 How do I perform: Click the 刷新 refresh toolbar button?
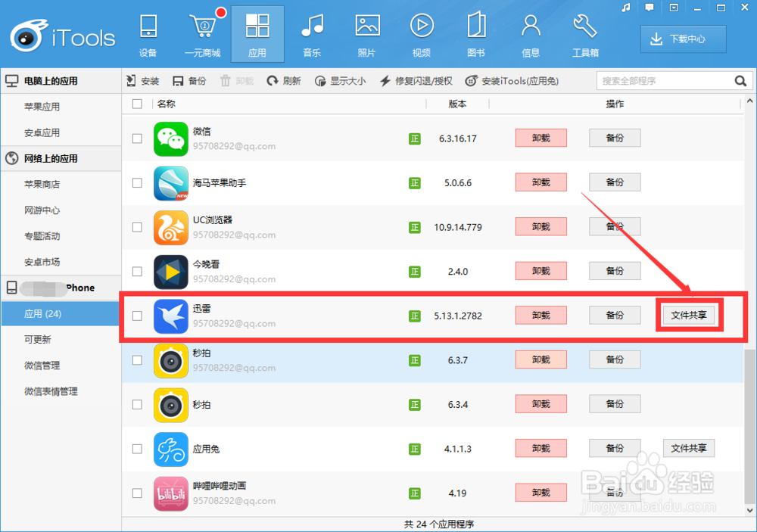point(284,81)
